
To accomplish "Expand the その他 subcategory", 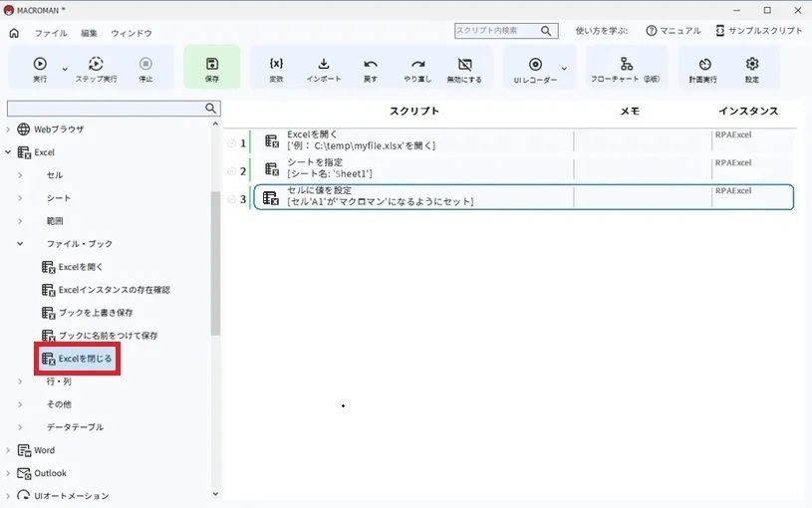I will 20,404.
